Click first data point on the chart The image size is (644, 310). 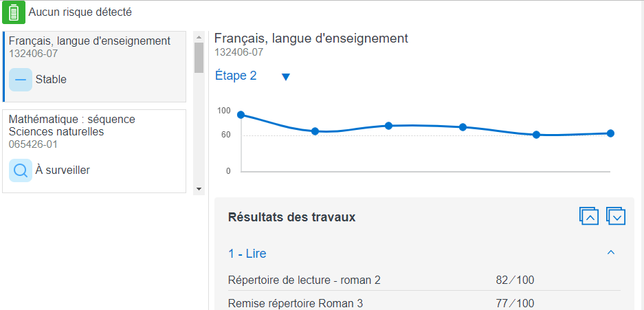tap(241, 115)
